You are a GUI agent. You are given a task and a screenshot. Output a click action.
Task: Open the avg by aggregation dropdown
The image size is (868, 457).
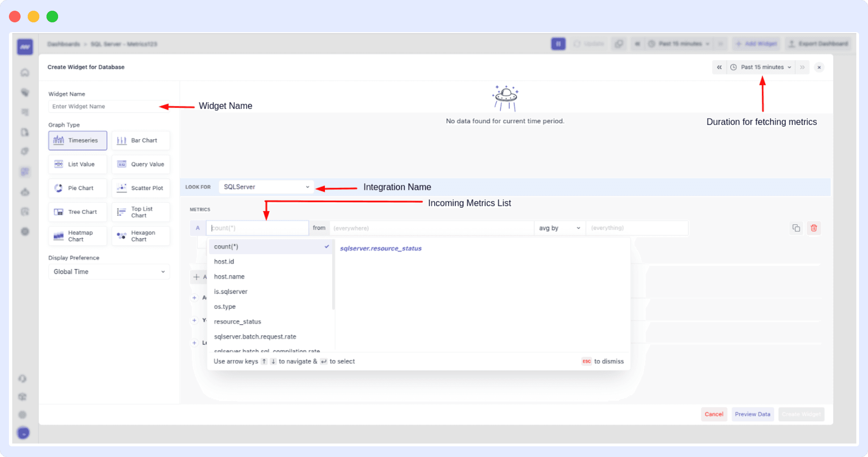click(x=559, y=228)
